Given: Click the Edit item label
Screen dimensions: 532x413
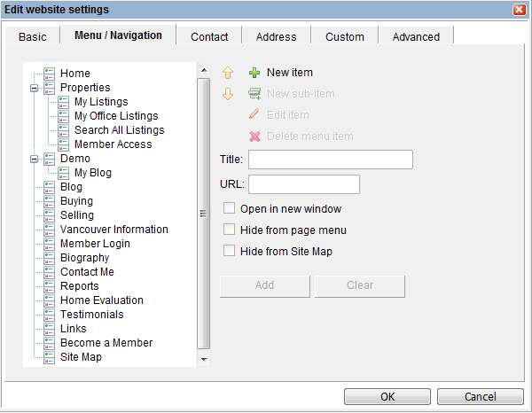Looking at the screenshot, I should point(288,115).
